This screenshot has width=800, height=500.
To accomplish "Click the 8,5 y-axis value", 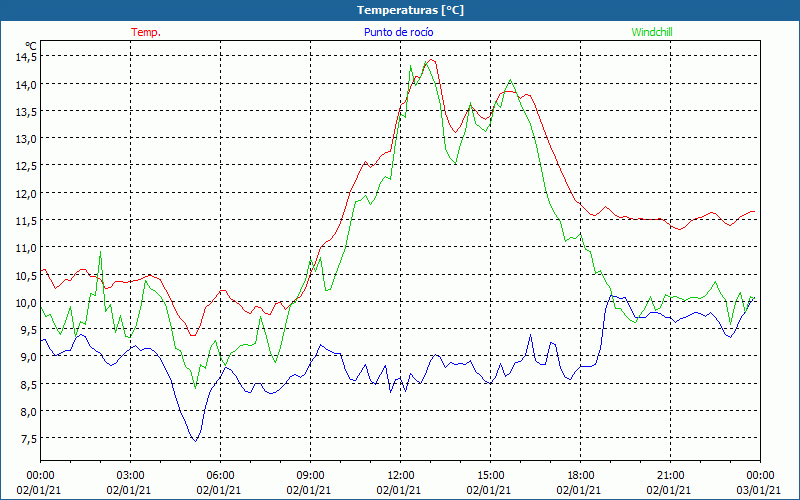I will coord(28,385).
